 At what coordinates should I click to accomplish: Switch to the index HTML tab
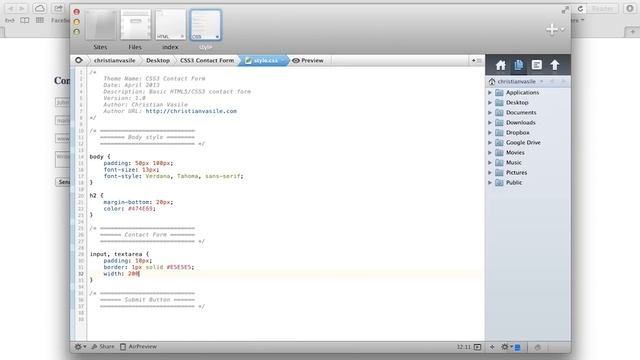pyautogui.click(x=171, y=25)
